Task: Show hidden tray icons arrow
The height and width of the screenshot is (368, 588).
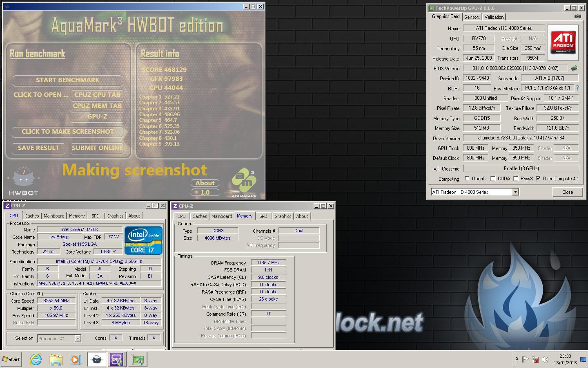Action: coord(517,359)
